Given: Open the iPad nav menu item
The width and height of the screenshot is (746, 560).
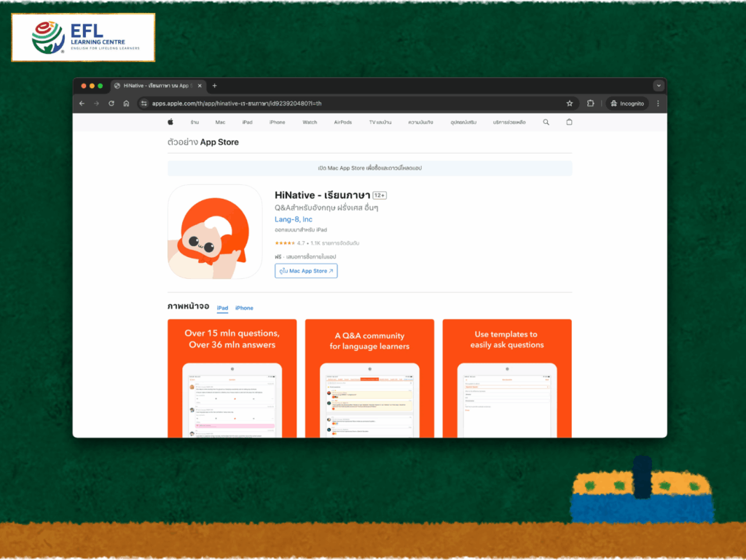Looking at the screenshot, I should [x=248, y=122].
